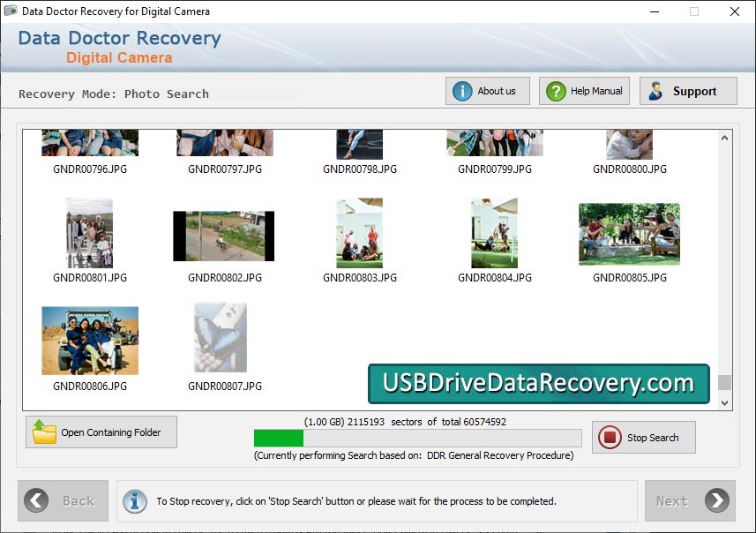This screenshot has height=533, width=756.
Task: Click the Stop recovery hint message text
Action: tap(356, 501)
